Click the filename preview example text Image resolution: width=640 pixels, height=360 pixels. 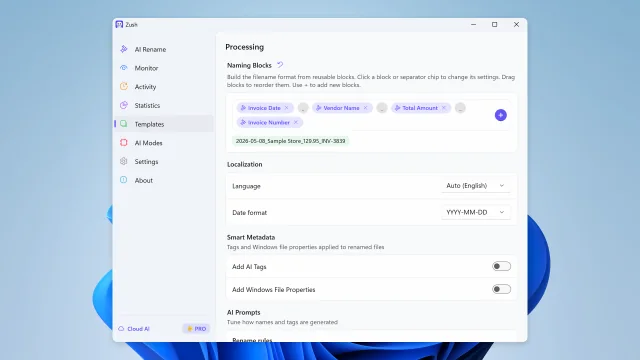click(290, 141)
